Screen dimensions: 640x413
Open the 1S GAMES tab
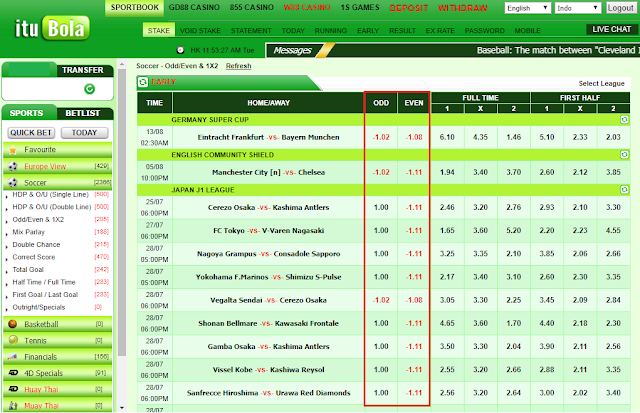[360, 7]
